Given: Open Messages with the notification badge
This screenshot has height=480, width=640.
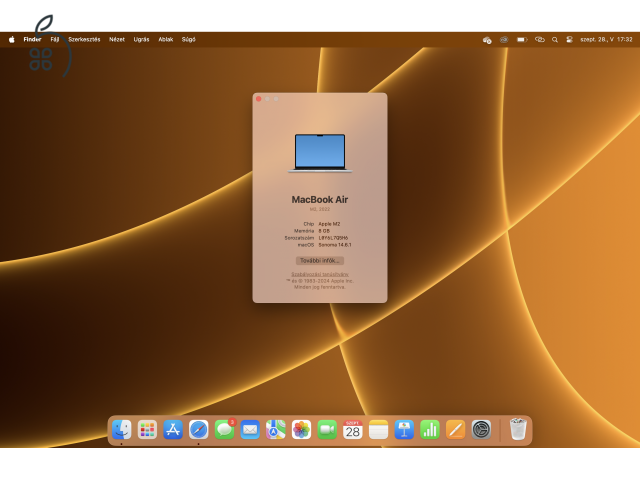Looking at the screenshot, I should click(224, 430).
